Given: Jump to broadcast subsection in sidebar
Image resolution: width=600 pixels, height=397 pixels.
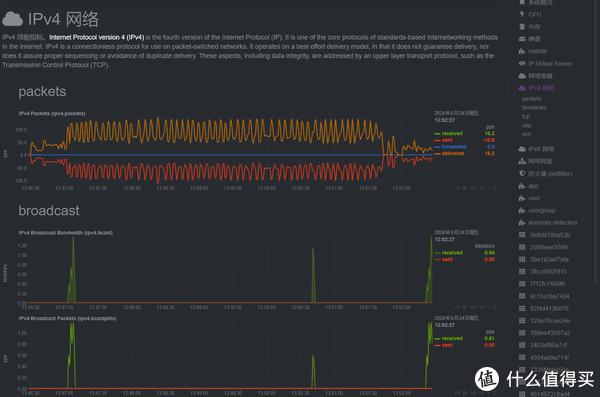Looking at the screenshot, I should click(534, 108).
